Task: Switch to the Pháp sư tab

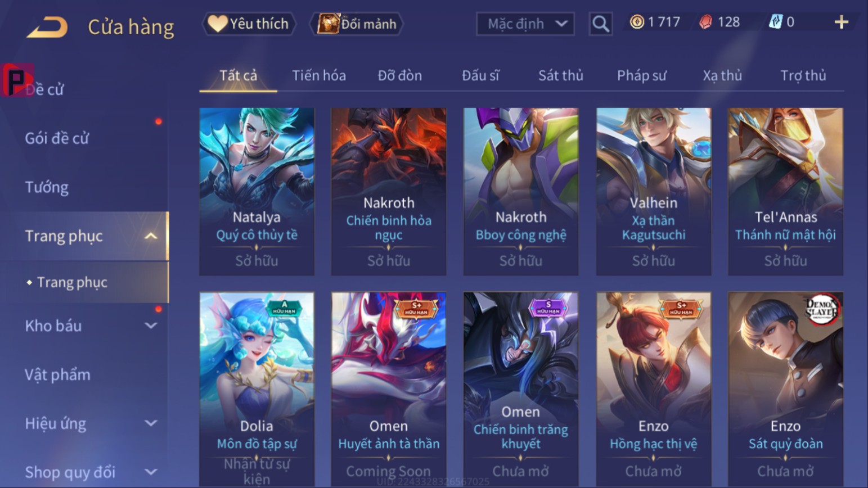Action: tap(641, 75)
